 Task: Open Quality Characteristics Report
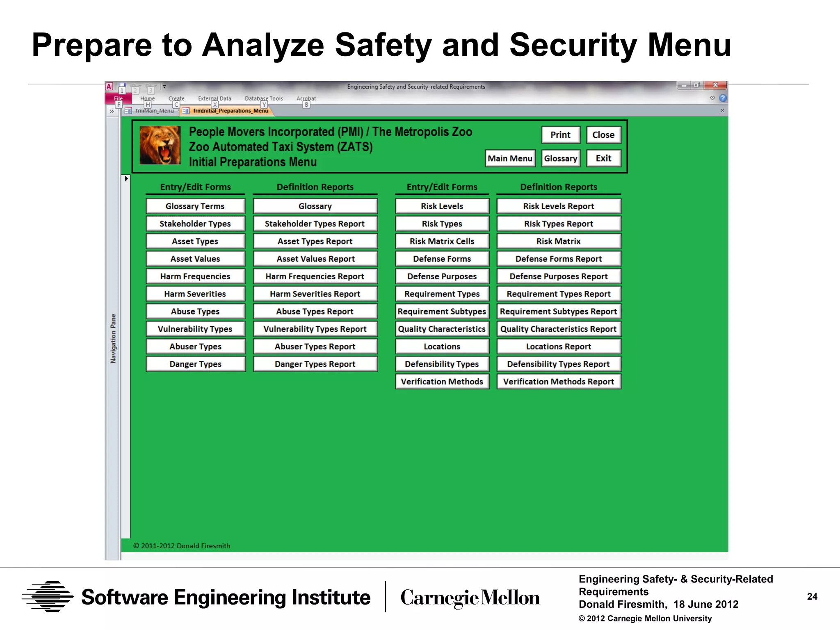(x=559, y=329)
